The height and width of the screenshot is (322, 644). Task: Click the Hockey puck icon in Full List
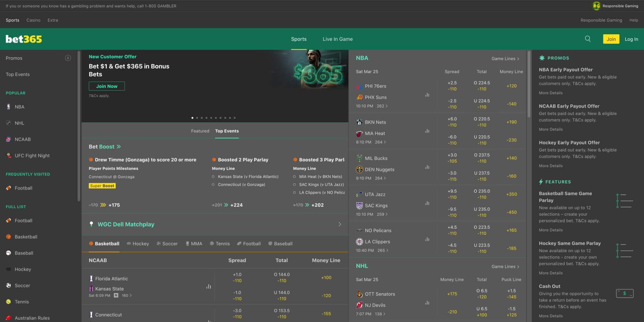(8, 269)
